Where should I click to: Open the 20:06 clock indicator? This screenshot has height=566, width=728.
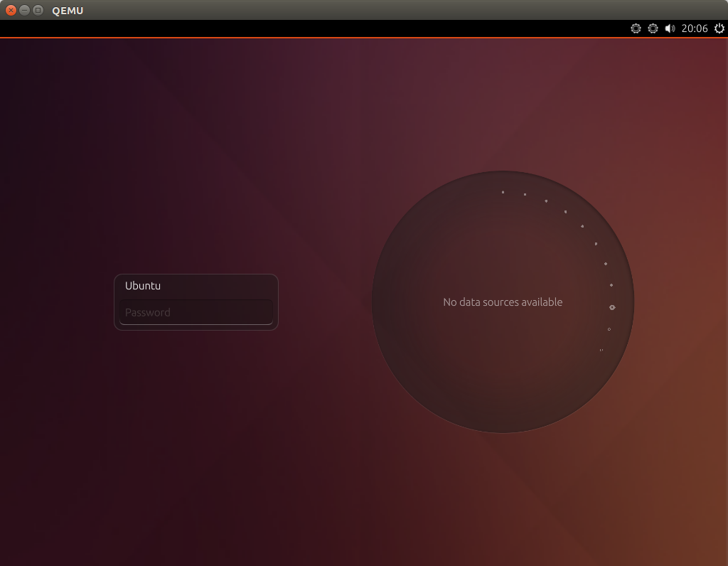(x=695, y=28)
